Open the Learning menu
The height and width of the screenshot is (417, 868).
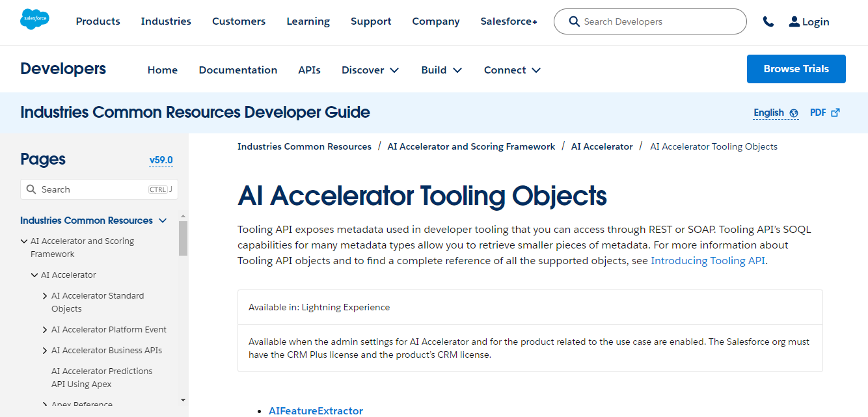[x=308, y=21]
